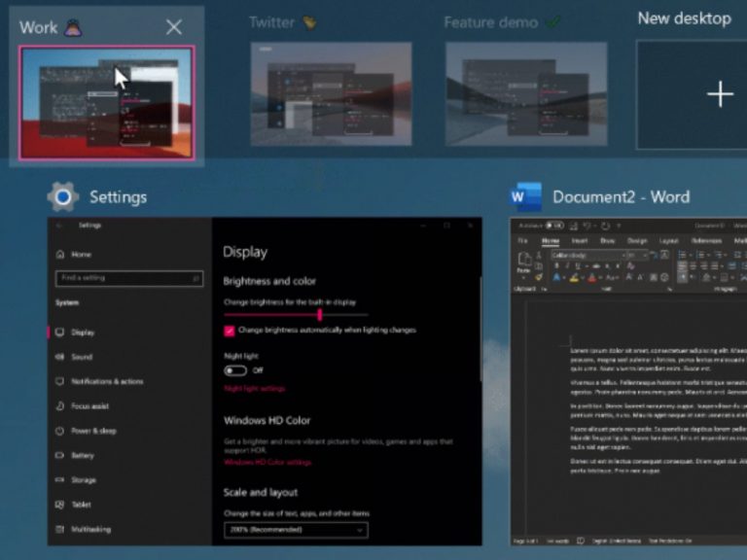Expand the Undo history arrow in Word
The height and width of the screenshot is (560, 747).
point(595,226)
